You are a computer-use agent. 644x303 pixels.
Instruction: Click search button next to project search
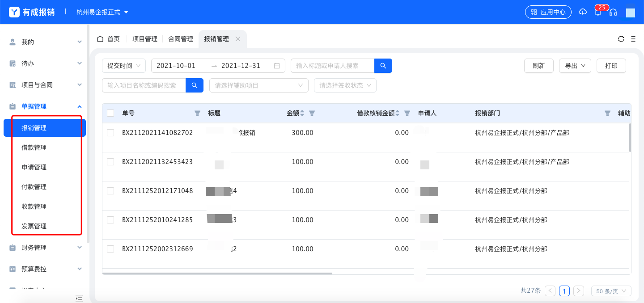195,85
